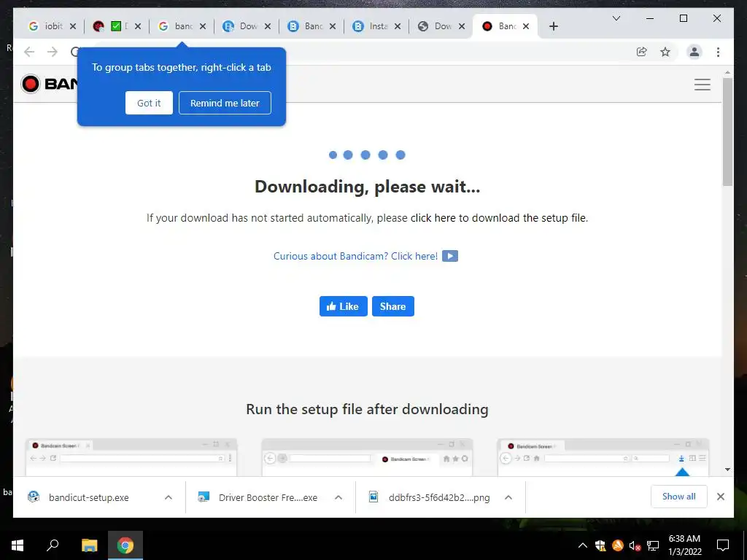The width and height of the screenshot is (747, 560).
Task: Click the first browser instruction thumbnail
Action: 131,457
